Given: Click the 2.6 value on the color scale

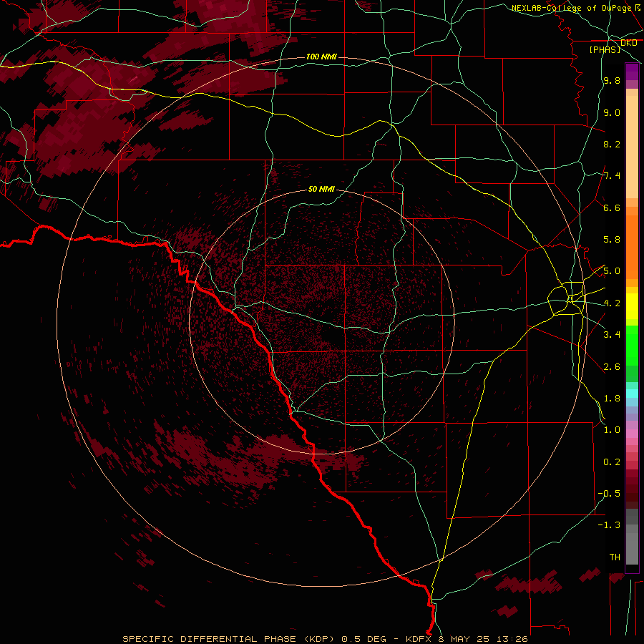Looking at the screenshot, I should pos(612,366).
